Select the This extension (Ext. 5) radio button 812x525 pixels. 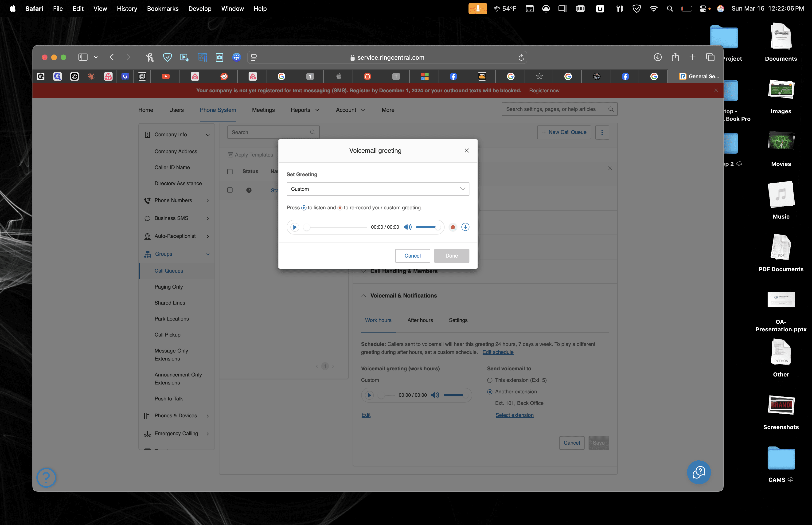(490, 380)
